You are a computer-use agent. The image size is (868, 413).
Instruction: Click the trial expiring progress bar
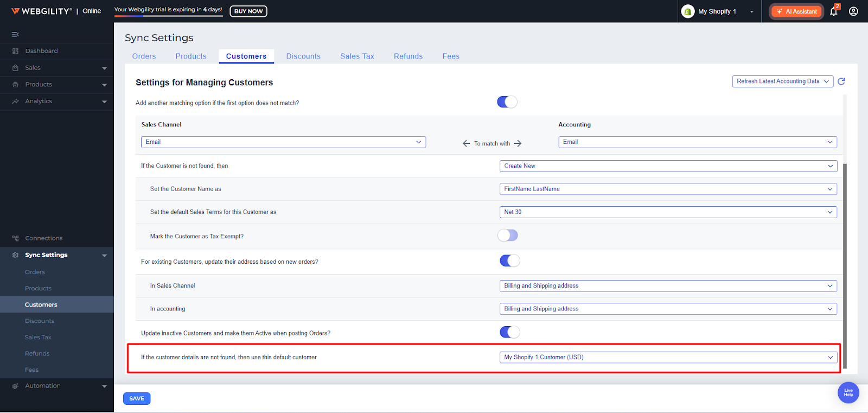[168, 16]
